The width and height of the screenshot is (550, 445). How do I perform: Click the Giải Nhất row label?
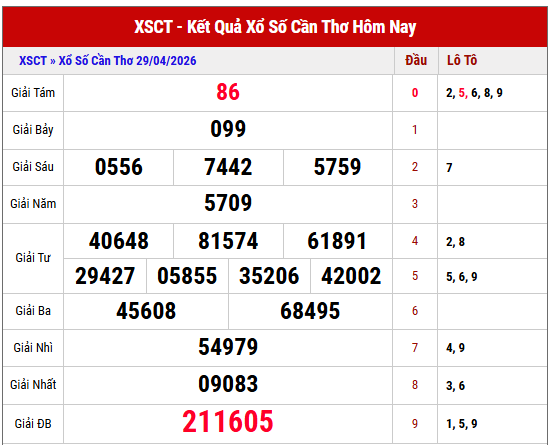[33, 385]
